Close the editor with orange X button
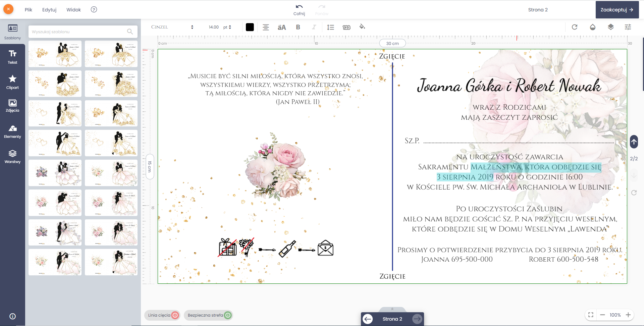This screenshot has height=326, width=644. 8,9
